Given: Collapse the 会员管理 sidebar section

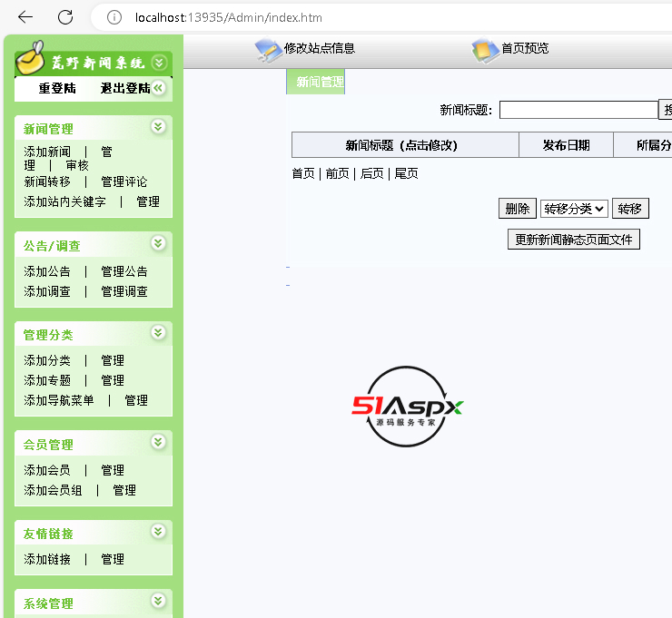Looking at the screenshot, I should (158, 442).
